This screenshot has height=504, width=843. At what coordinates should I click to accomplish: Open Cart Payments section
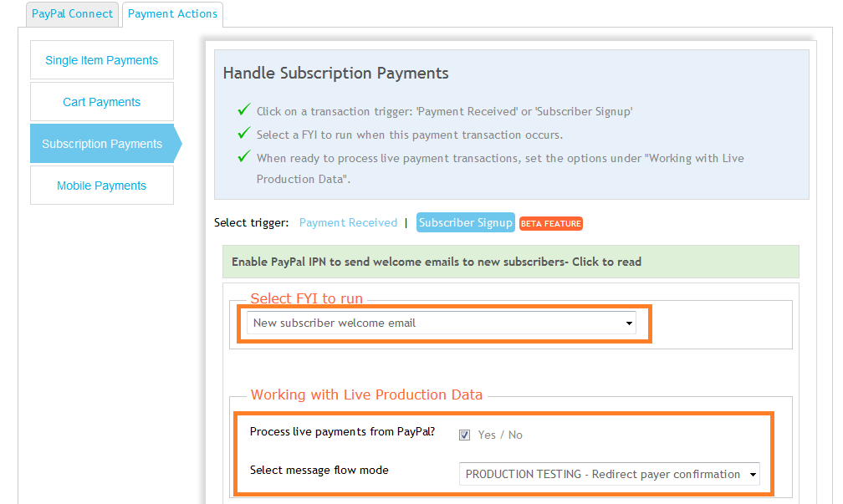(102, 102)
